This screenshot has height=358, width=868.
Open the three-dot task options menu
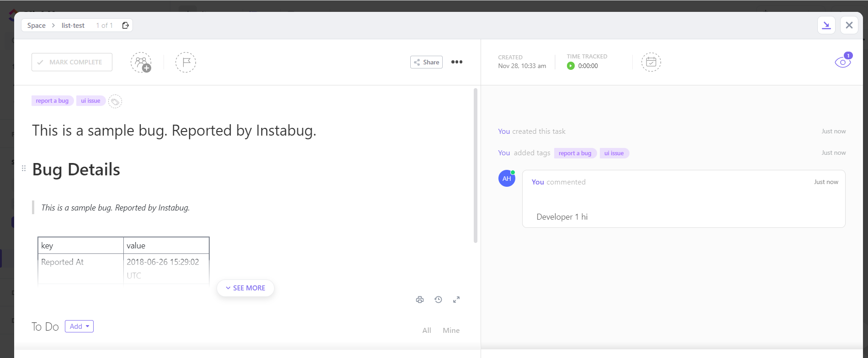(457, 62)
